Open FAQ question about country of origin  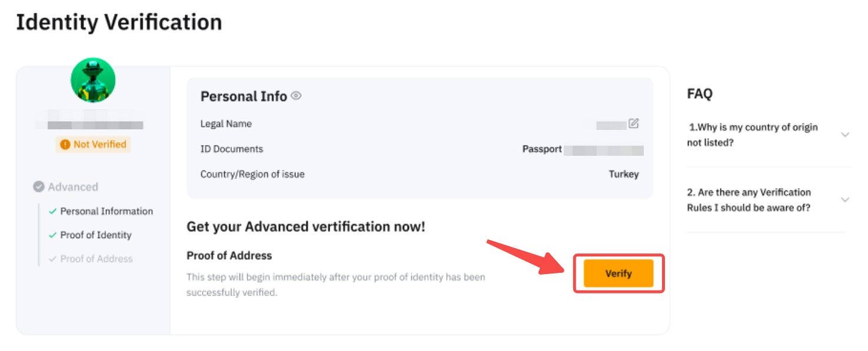tap(752, 135)
